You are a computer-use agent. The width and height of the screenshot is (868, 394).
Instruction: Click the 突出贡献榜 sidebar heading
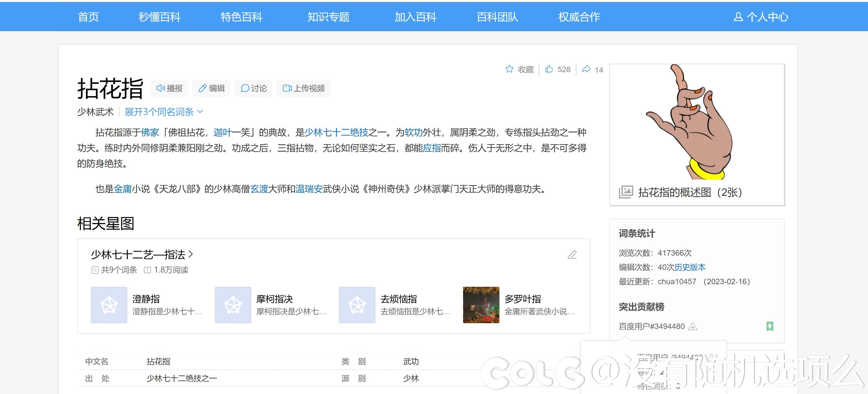641,307
